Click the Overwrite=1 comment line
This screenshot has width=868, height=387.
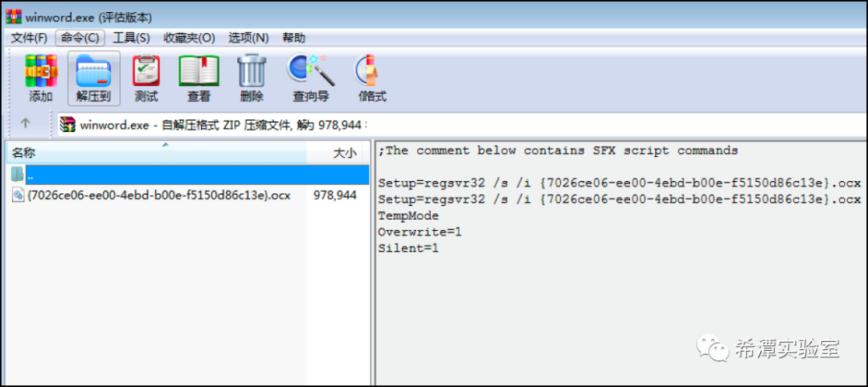420,232
